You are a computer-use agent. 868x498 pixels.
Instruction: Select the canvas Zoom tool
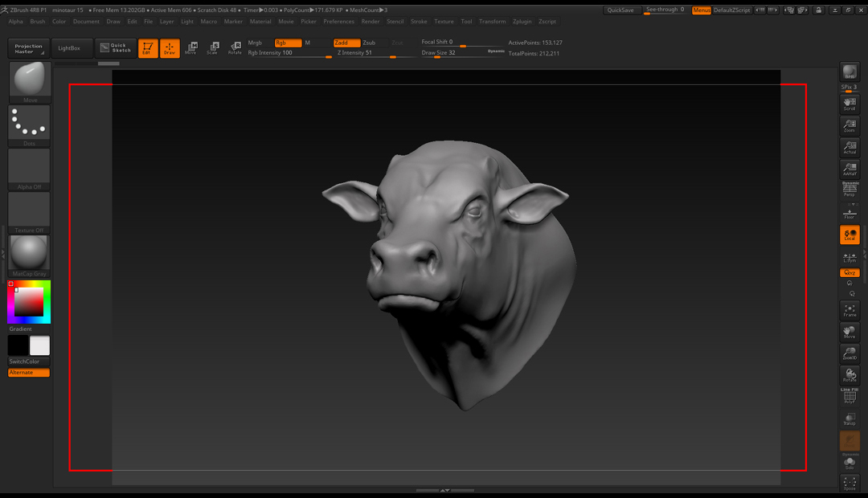point(850,125)
